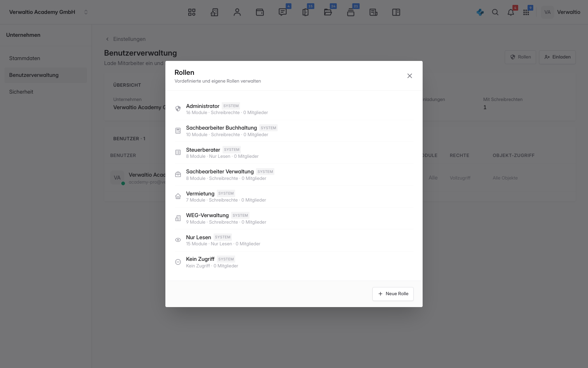Open the door icon with badge 15
Image resolution: width=588 pixels, height=368 pixels.
coord(305,12)
